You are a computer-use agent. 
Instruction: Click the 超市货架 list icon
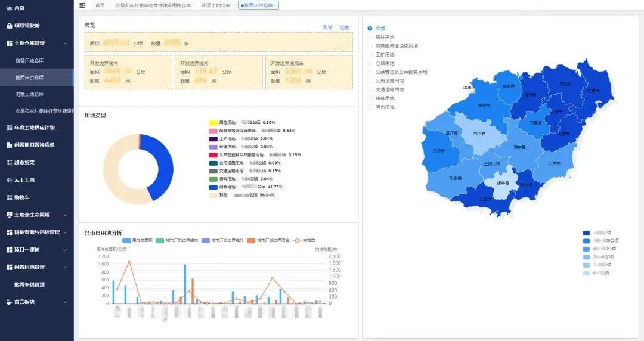9,163
